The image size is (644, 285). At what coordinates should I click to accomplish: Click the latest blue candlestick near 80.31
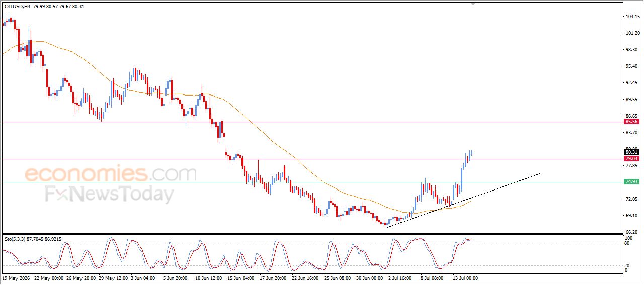pyautogui.click(x=471, y=152)
